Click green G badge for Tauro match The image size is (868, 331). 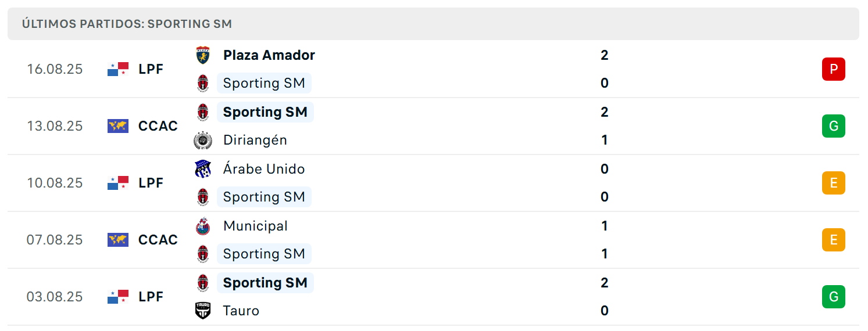point(833,297)
